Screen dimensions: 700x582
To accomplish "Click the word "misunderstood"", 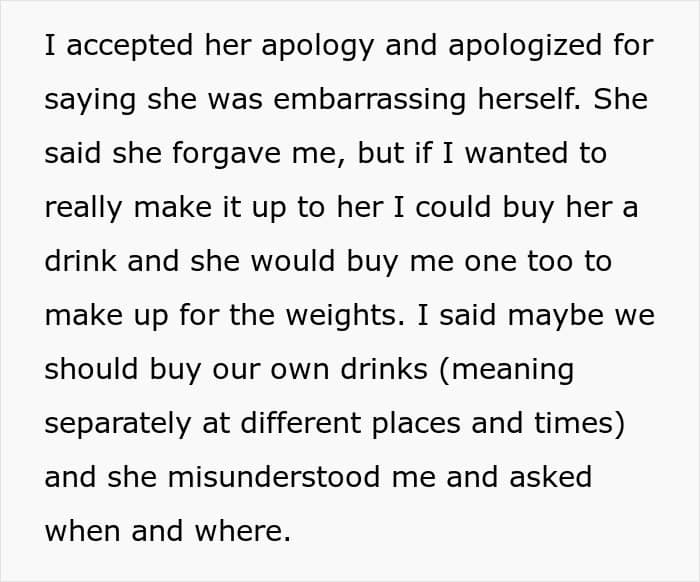I will click(274, 477).
